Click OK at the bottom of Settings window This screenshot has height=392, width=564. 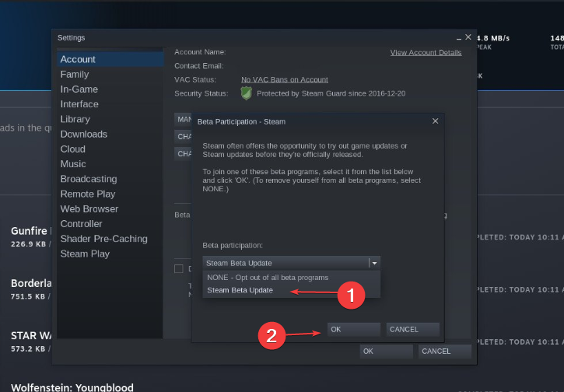click(x=387, y=352)
